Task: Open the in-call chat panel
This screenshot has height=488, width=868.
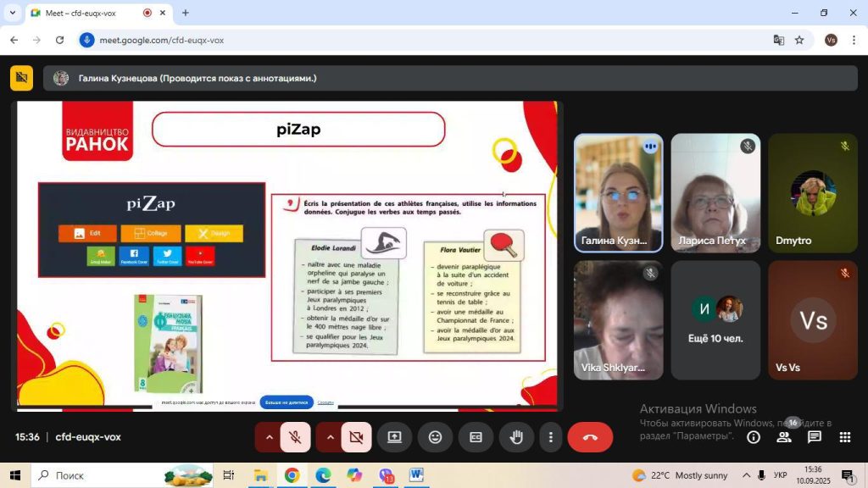Action: point(815,437)
